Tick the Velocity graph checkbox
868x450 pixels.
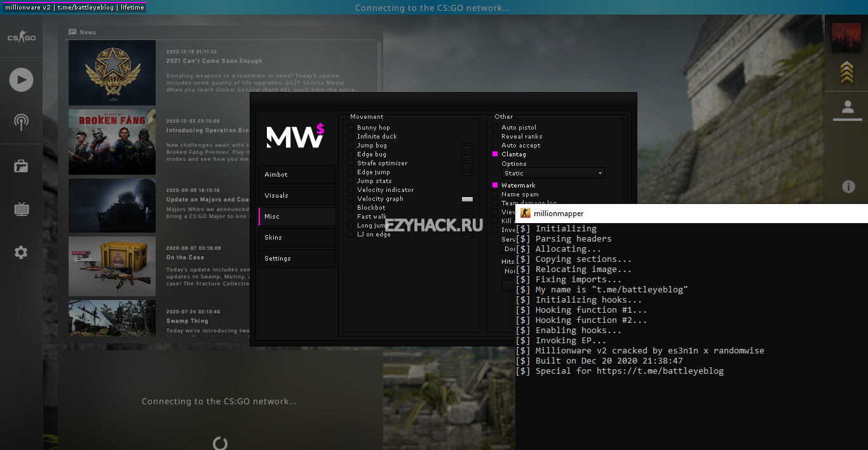pyautogui.click(x=351, y=199)
